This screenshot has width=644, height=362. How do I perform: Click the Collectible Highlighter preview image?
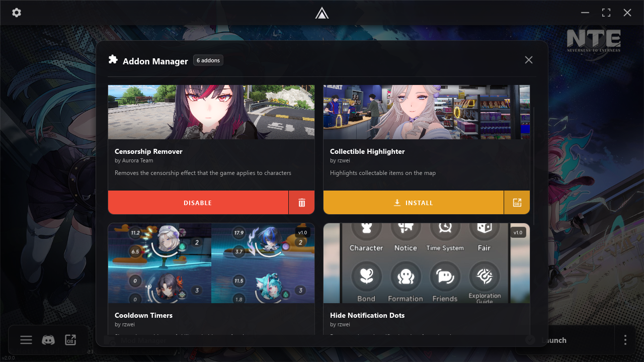pos(427,112)
